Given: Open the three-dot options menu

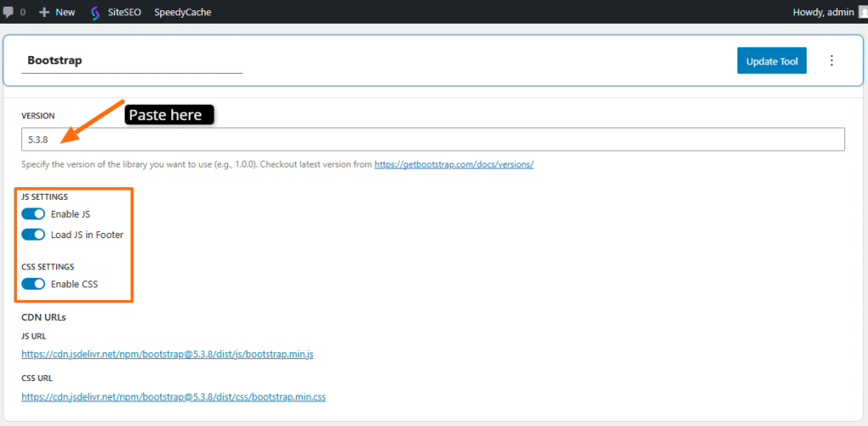Looking at the screenshot, I should point(832,60).
